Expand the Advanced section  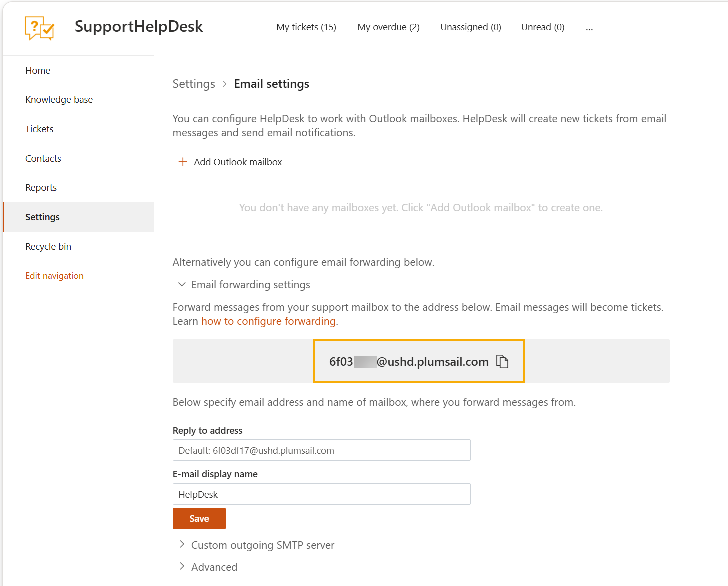pos(182,566)
